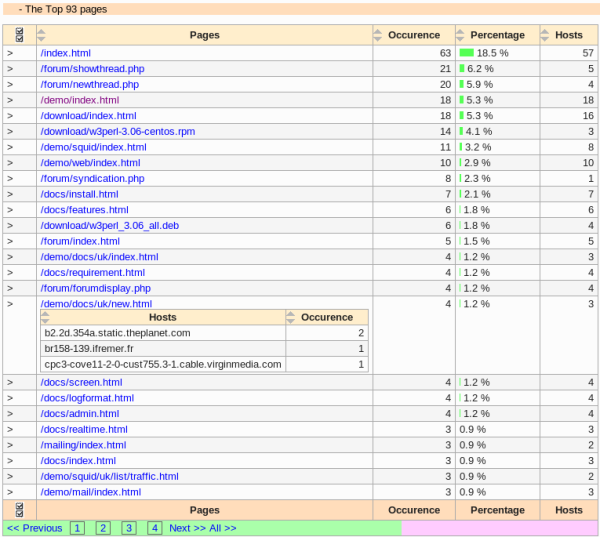
Task: Open the /docs/features.html link
Action: pos(84,210)
